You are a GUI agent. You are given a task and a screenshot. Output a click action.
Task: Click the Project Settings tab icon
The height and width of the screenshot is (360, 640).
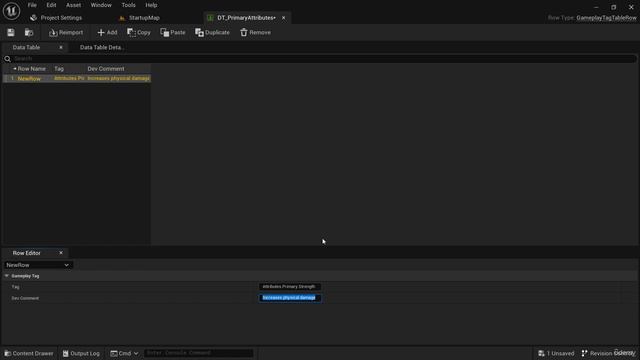(x=33, y=18)
